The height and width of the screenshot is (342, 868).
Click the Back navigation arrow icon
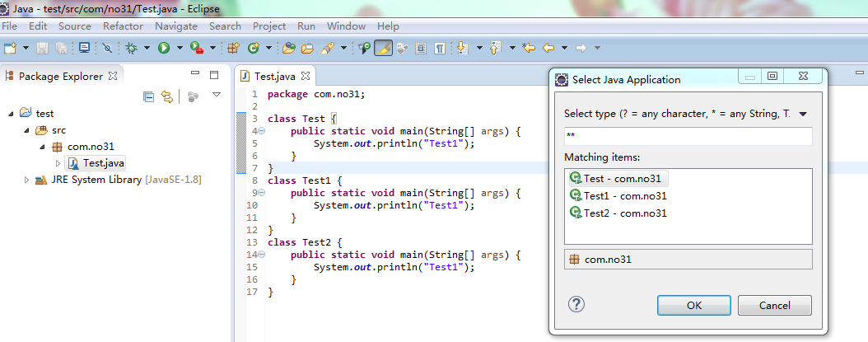(x=548, y=49)
